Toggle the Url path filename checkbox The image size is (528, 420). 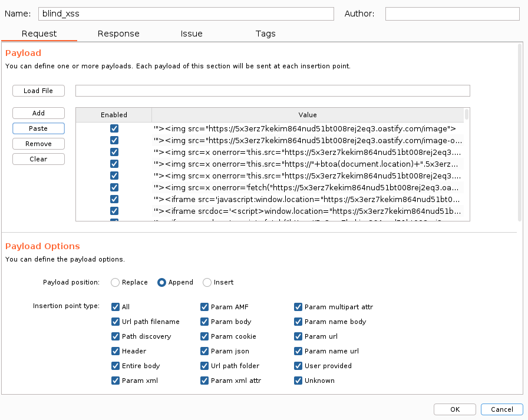(x=115, y=322)
